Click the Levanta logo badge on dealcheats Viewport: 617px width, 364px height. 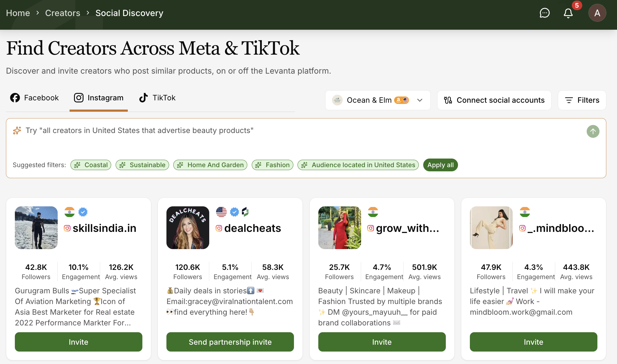tap(245, 212)
